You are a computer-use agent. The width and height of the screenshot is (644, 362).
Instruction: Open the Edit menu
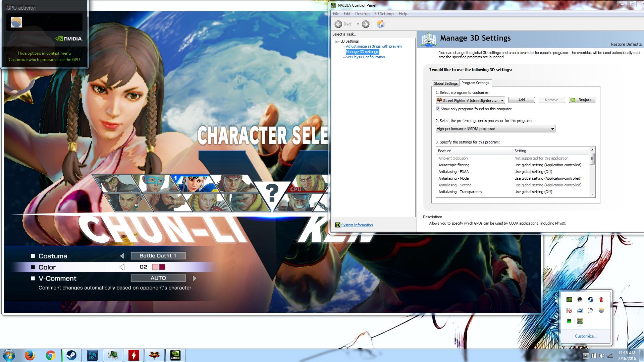(347, 14)
